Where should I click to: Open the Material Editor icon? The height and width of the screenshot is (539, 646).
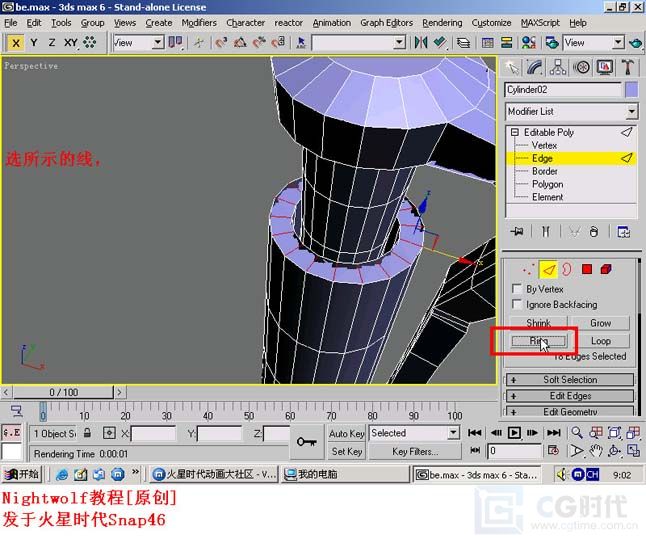(x=529, y=42)
